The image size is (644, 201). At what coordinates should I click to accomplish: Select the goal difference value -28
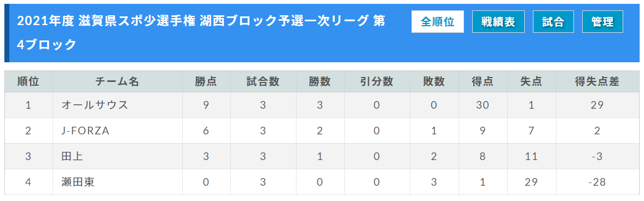coord(597,182)
